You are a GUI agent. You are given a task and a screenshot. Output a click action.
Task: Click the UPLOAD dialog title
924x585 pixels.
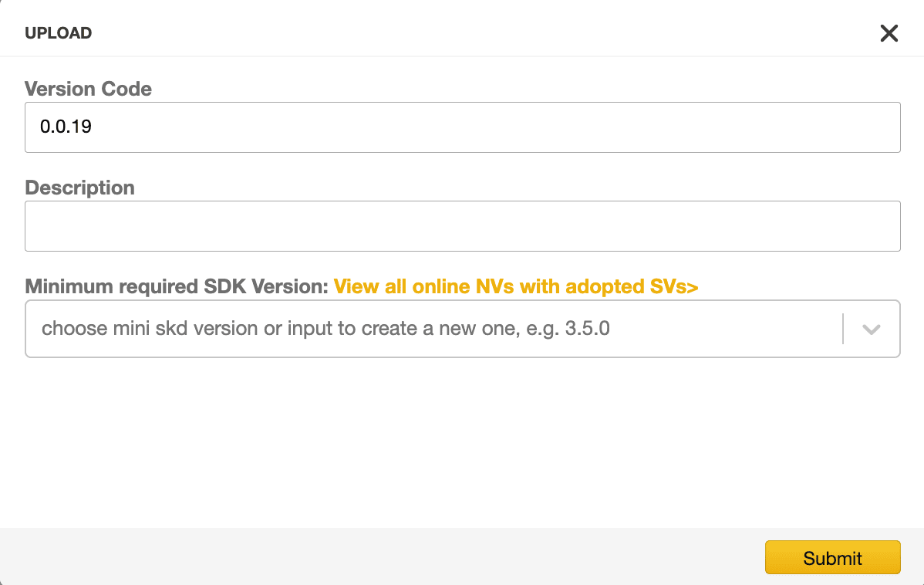pyautogui.click(x=59, y=33)
